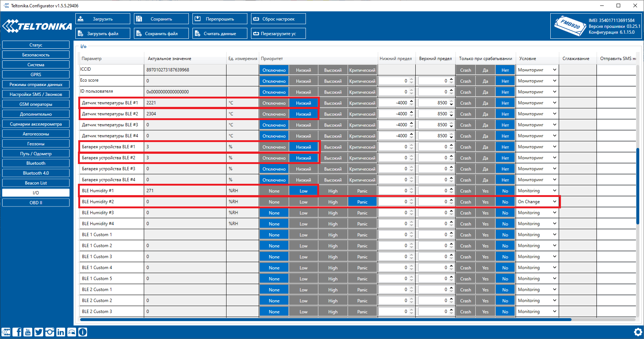The height and width of the screenshot is (339, 644).
Task: Click the LinkedIn icon in footer
Action: tap(61, 332)
